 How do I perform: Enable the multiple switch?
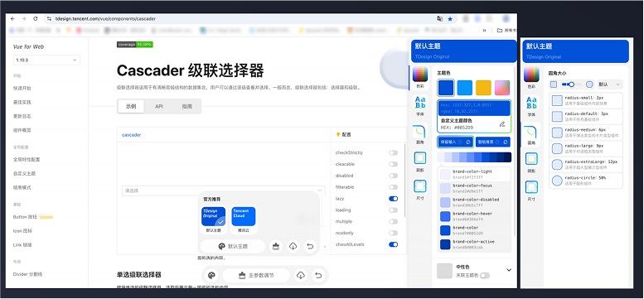394,221
